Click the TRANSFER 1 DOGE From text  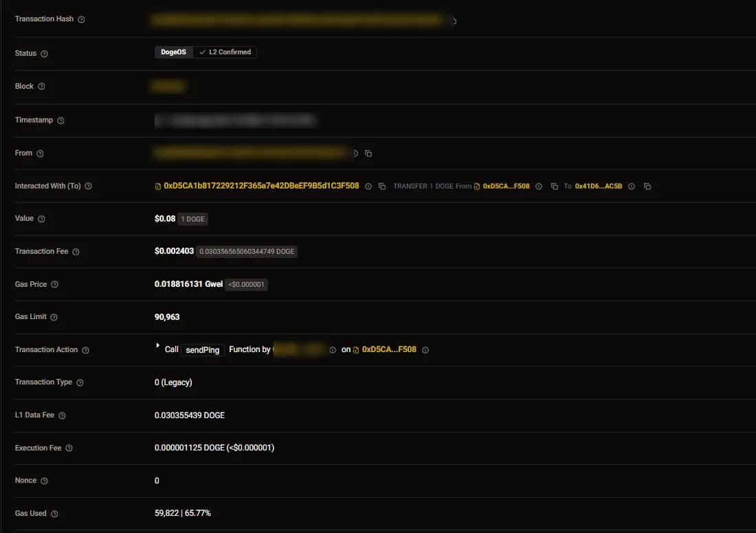tap(432, 186)
